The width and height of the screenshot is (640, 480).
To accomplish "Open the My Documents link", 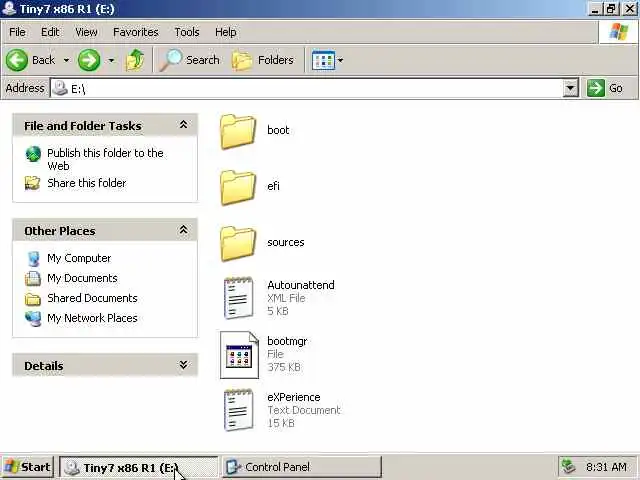I will point(82,278).
